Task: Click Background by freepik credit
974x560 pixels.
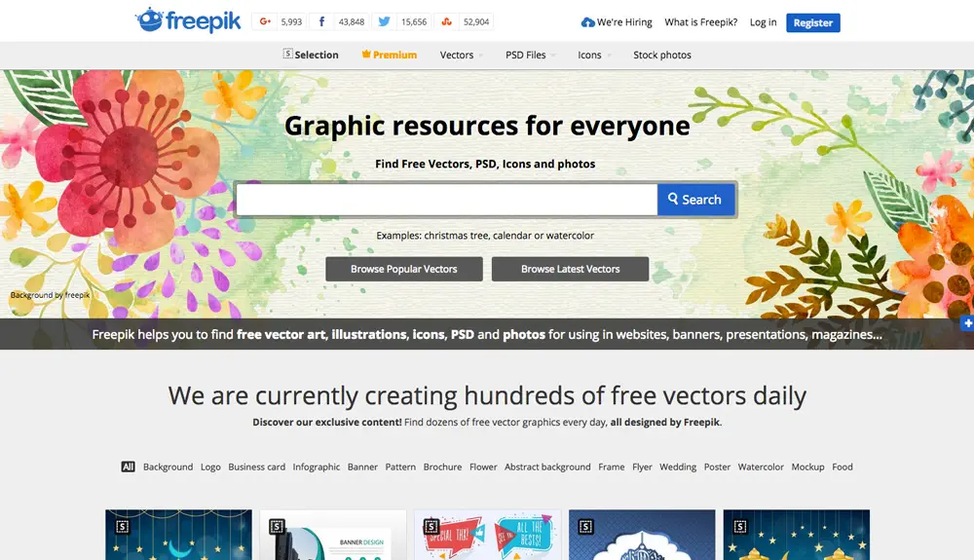Action: [51, 295]
